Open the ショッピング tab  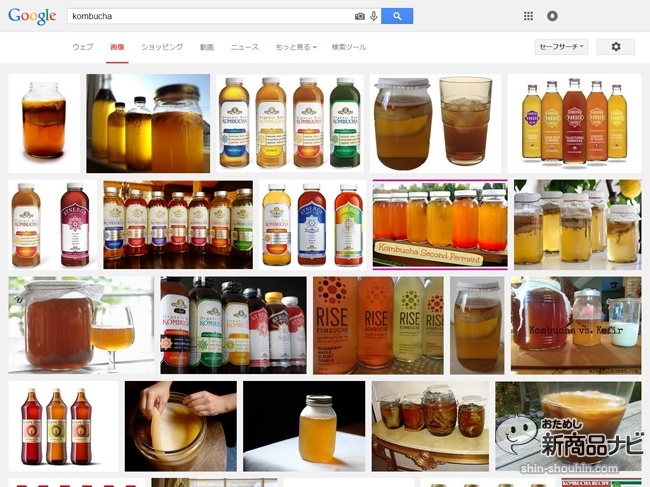(x=162, y=47)
